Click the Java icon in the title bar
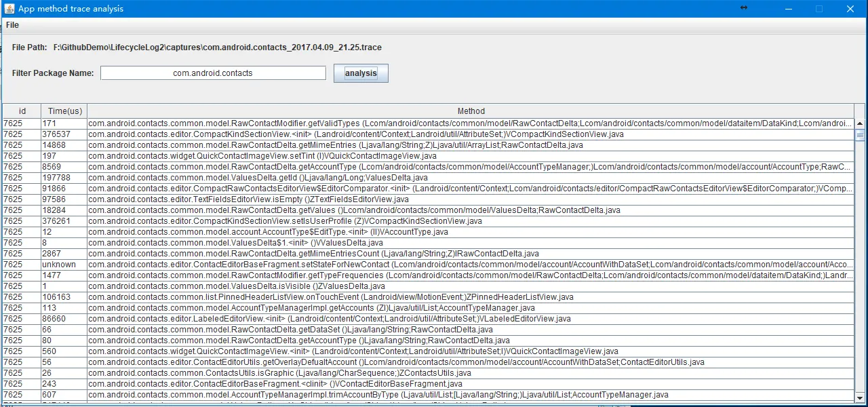 click(x=8, y=9)
